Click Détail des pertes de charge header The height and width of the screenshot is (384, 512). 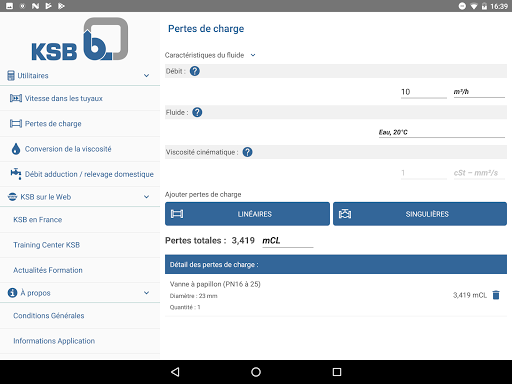336,265
